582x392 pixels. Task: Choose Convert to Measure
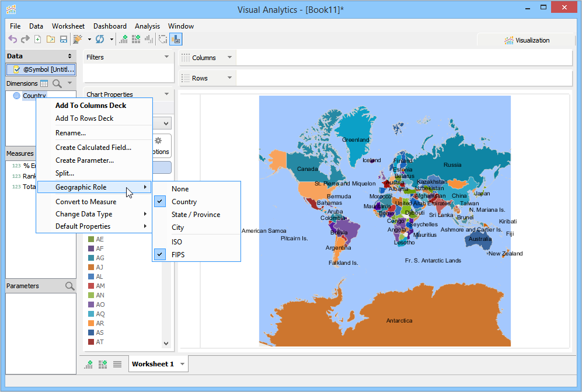click(95, 202)
